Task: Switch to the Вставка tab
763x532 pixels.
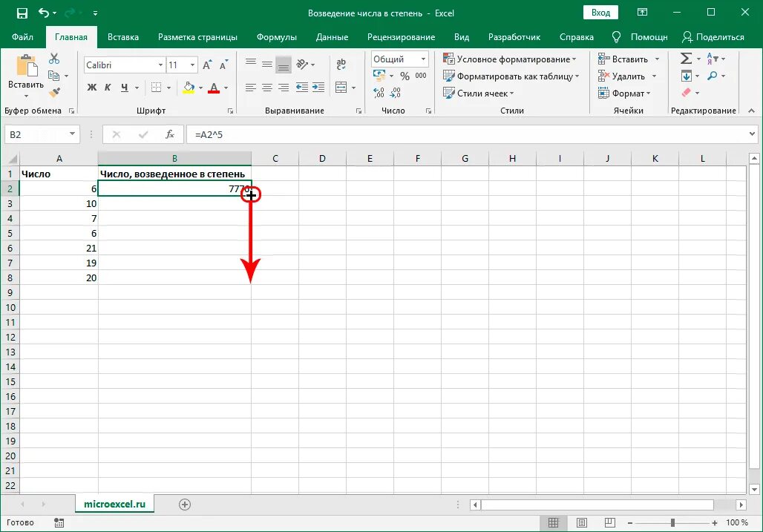Action: (x=123, y=37)
